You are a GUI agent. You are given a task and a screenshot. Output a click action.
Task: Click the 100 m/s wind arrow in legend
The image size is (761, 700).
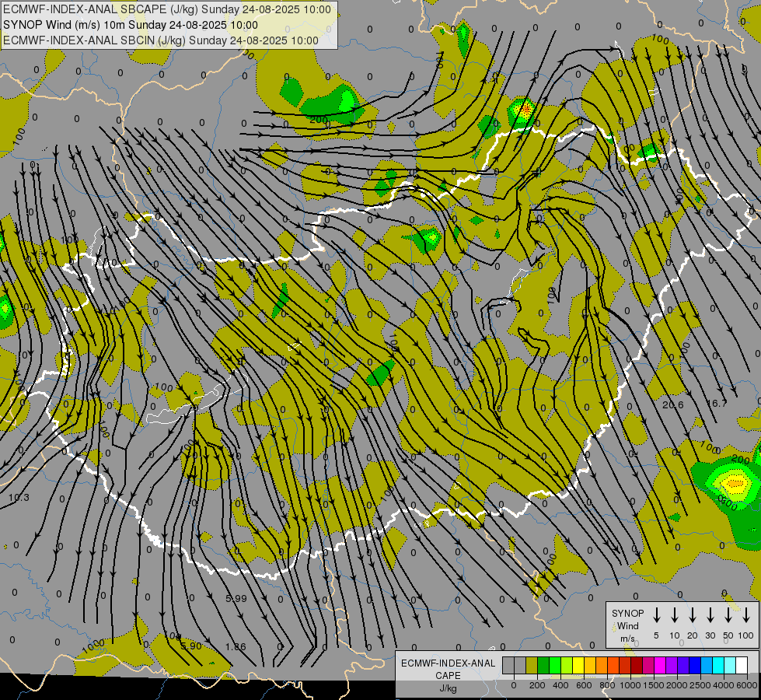pyautogui.click(x=746, y=615)
